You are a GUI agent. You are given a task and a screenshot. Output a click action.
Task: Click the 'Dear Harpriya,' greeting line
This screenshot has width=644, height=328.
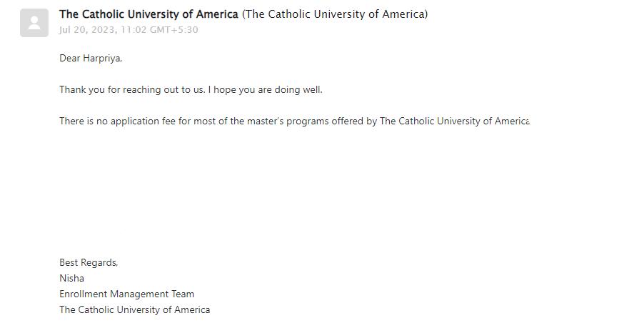tap(91, 59)
